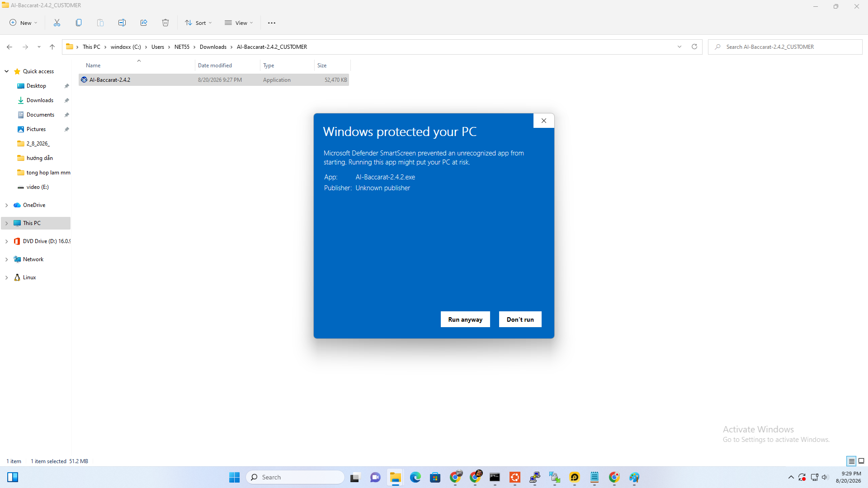This screenshot has width=868, height=488.
Task: Open Chat app on taskbar
Action: click(x=375, y=477)
